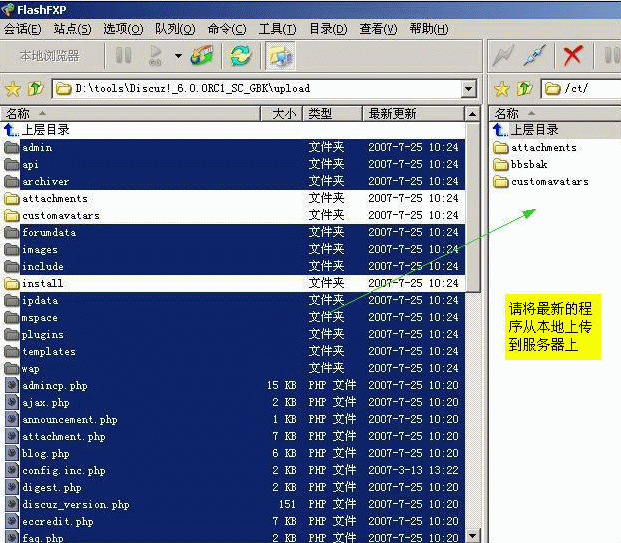Click the local pane star bookmark icon
The height and width of the screenshot is (543, 621).
13,89
